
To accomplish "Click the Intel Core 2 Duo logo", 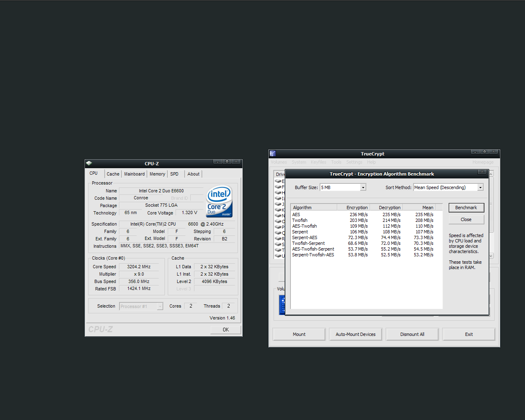I will [x=219, y=201].
